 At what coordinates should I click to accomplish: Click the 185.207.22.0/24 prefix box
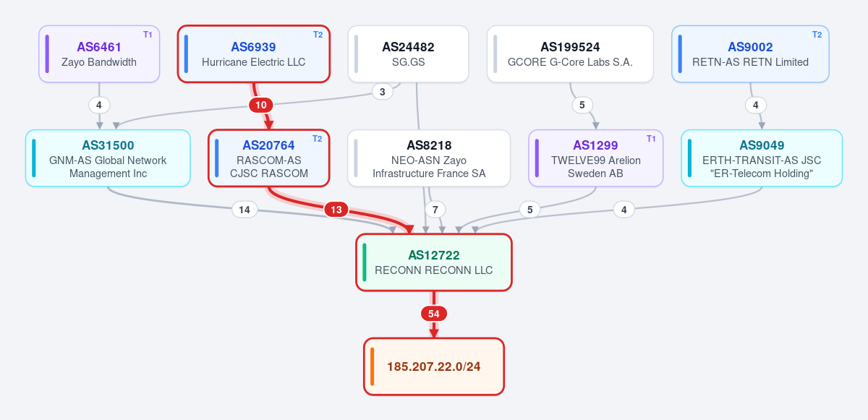tap(434, 367)
